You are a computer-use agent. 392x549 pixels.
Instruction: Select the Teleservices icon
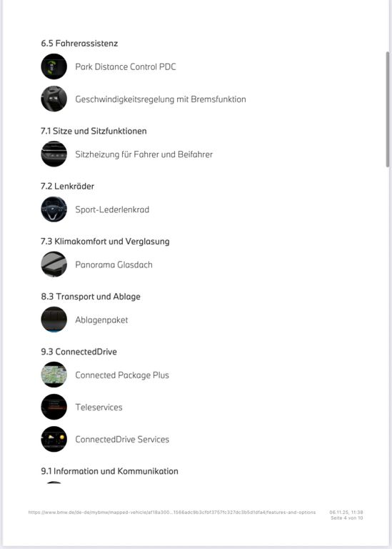(54, 407)
